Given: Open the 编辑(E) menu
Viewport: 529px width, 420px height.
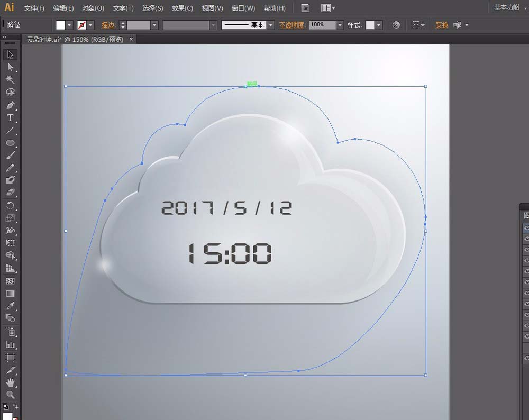Looking at the screenshot, I should click(63, 8).
